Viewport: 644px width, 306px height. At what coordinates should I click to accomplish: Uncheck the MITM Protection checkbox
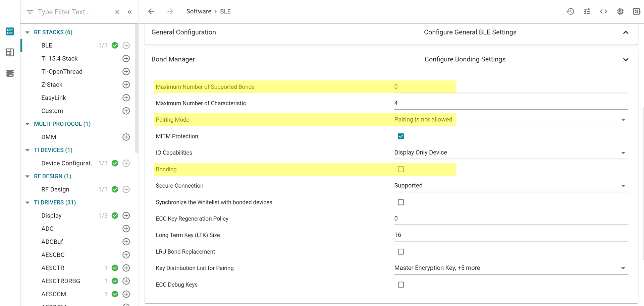[x=401, y=136]
